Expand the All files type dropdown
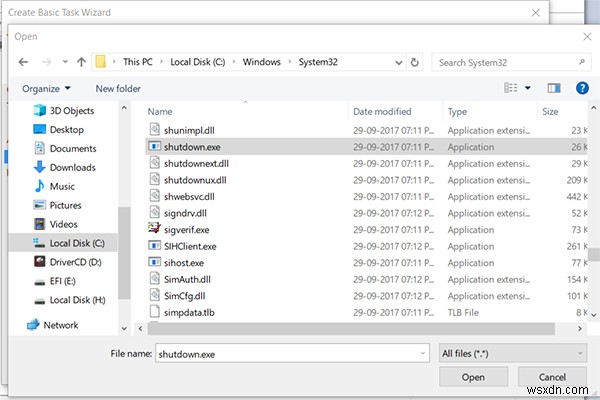Screen dimensions: 600x400 510,353
